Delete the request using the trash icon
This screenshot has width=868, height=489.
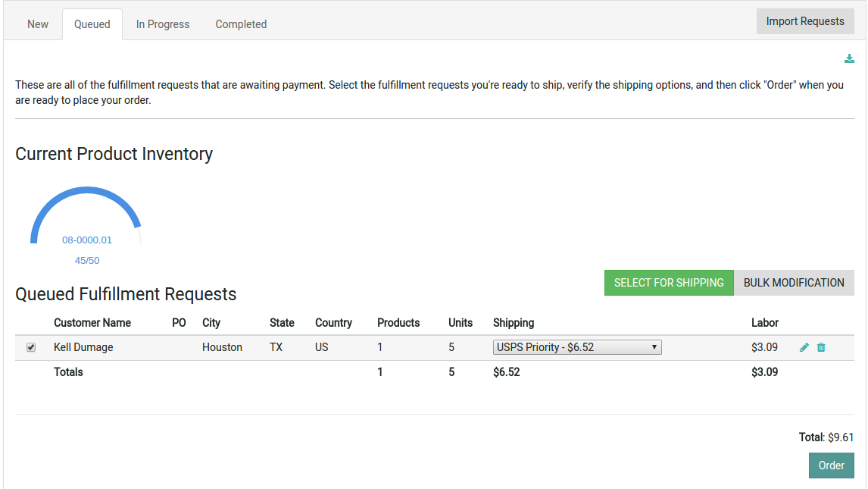point(821,346)
